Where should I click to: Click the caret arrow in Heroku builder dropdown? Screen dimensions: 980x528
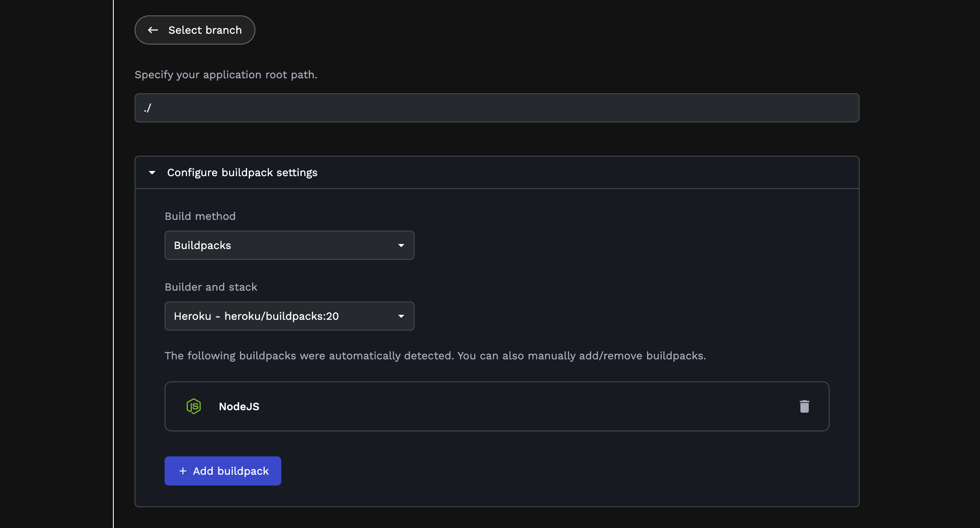[x=401, y=316]
